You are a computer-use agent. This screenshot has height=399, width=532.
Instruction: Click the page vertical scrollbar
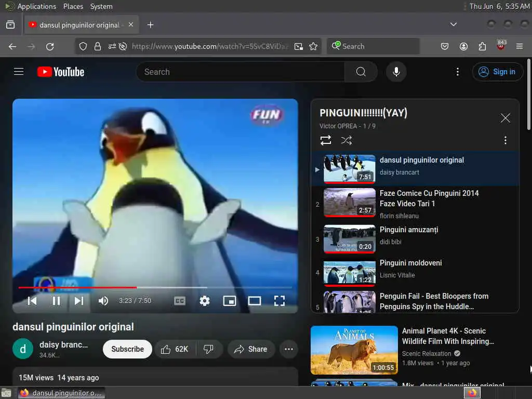(528, 94)
